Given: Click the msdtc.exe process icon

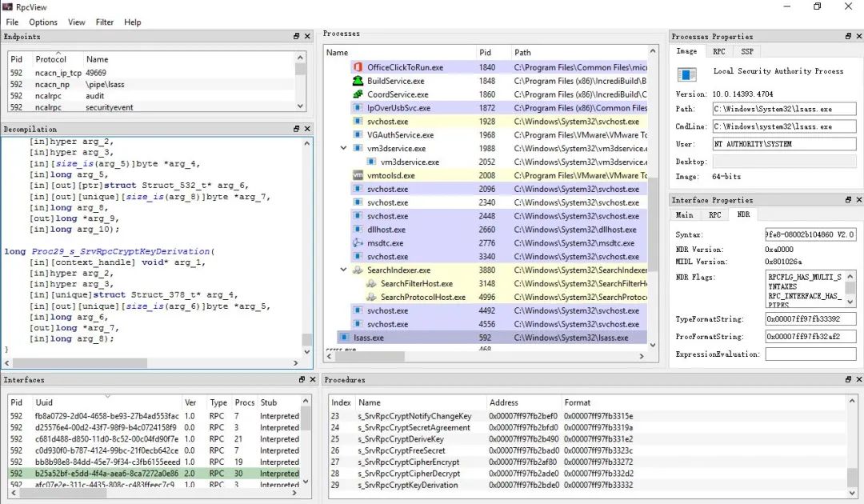Looking at the screenshot, I should (x=358, y=243).
